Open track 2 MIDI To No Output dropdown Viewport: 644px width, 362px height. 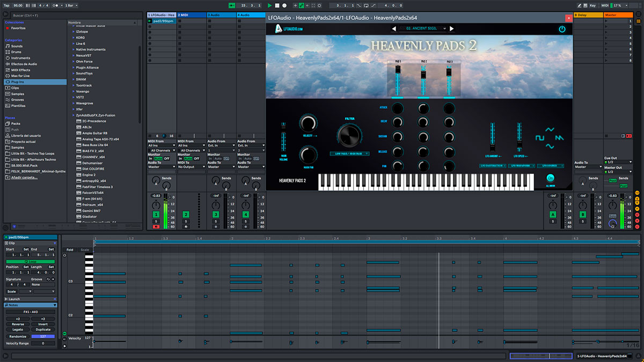192,167
